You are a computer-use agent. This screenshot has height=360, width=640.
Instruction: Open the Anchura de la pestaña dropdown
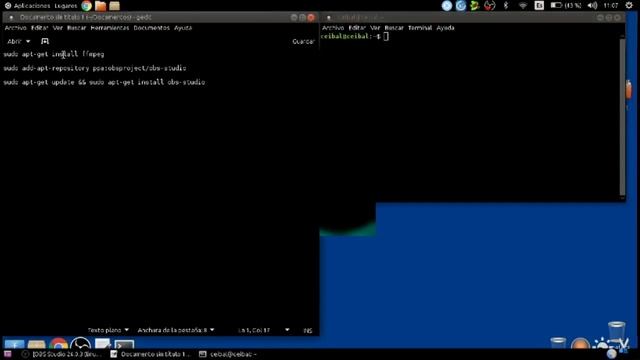176,330
